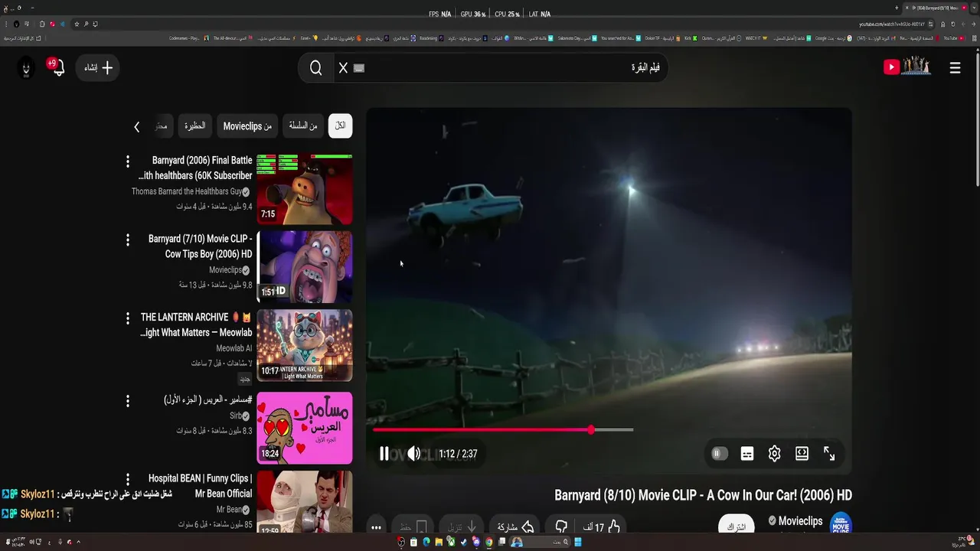Open the on-screen keyboard icon in search
The width and height of the screenshot is (980, 551).
[x=359, y=68]
